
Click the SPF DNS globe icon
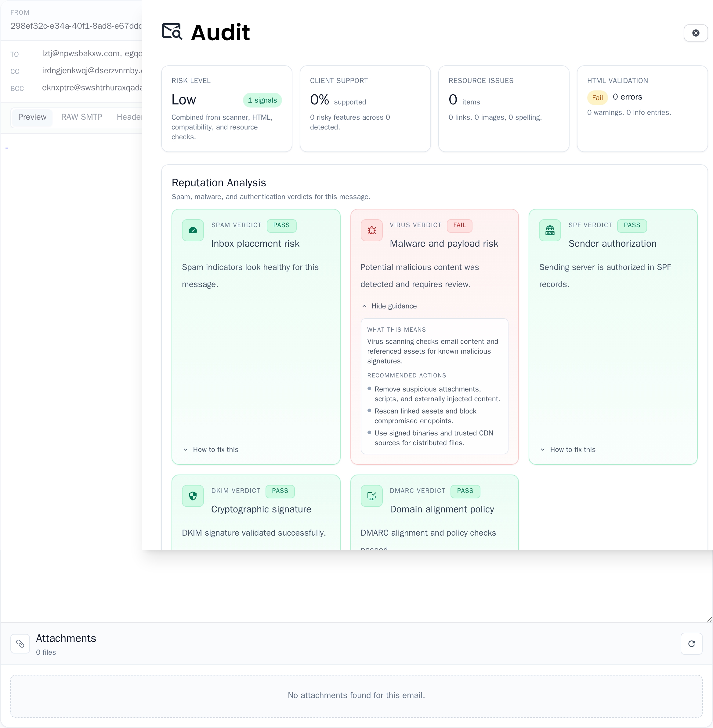(x=550, y=230)
